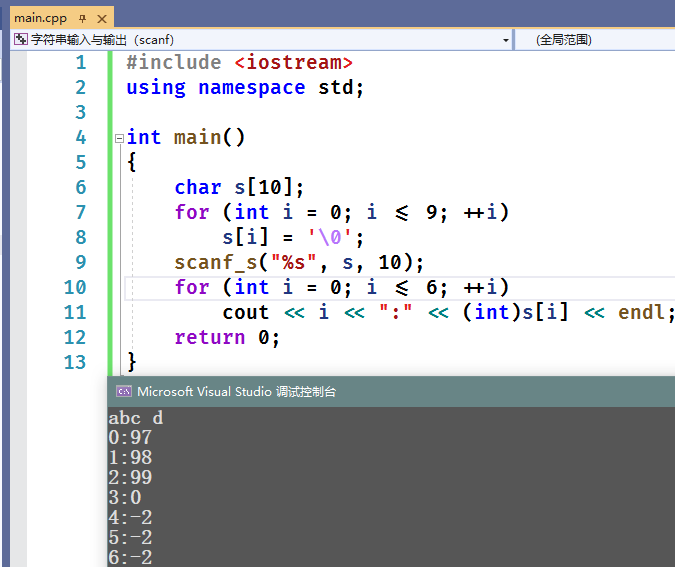Click the int main() declaration
Viewport: 675px width, 567px height.
point(186,137)
